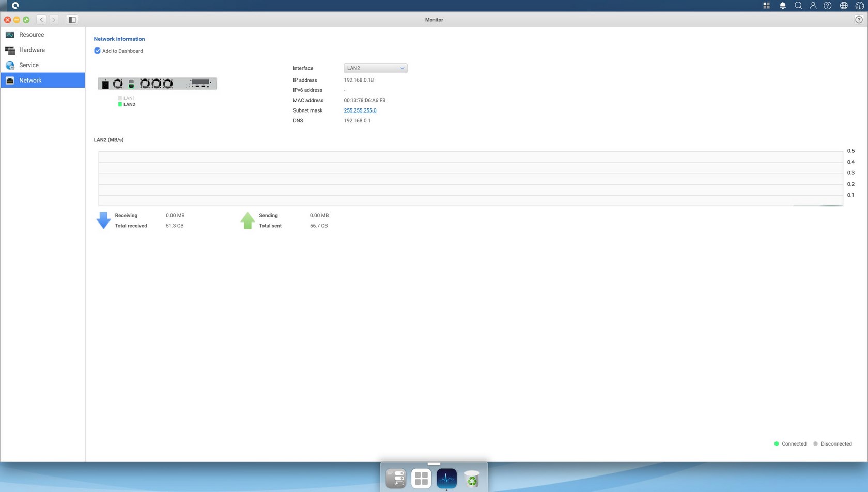Toggle the sidebar panel button
The image size is (868, 492).
click(x=72, y=20)
